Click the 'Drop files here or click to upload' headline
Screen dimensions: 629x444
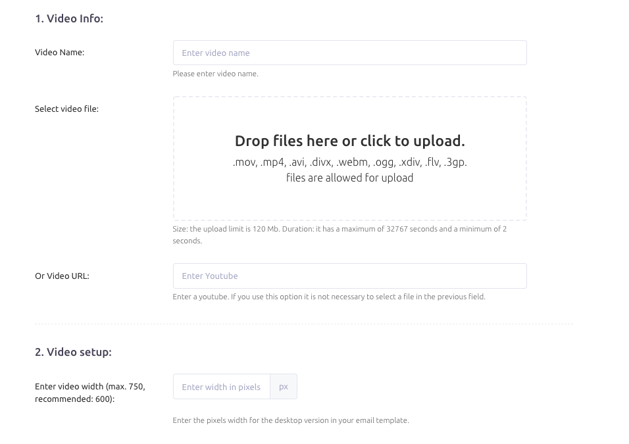[349, 141]
